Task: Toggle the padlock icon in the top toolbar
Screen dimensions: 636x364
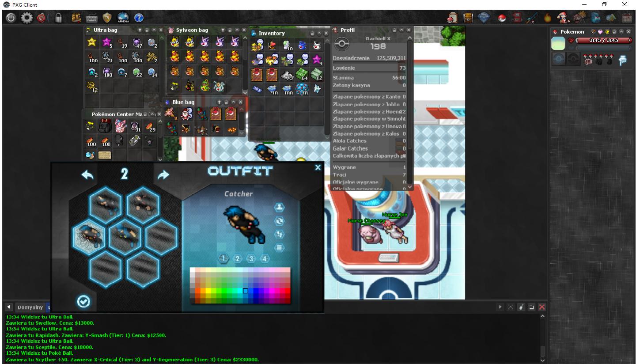Action: 58,18
